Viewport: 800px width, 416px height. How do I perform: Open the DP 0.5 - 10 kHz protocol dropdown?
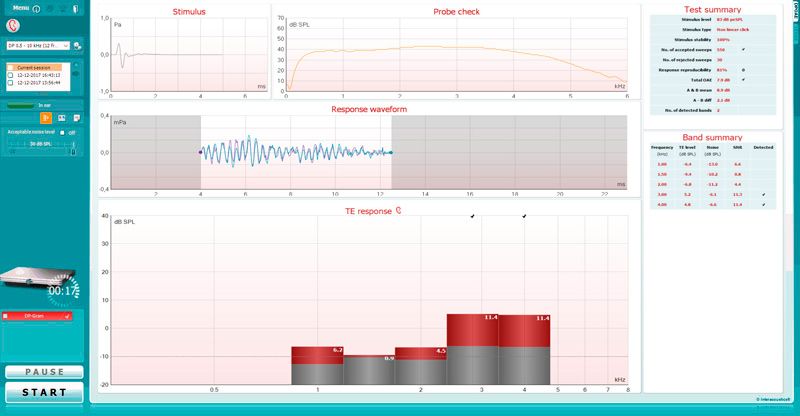[x=38, y=45]
